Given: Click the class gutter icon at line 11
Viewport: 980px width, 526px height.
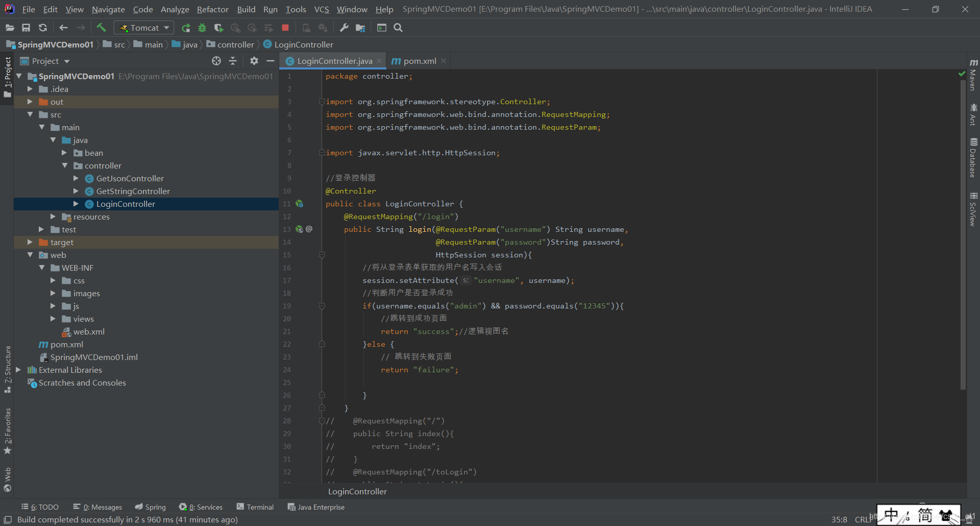Looking at the screenshot, I should [300, 204].
